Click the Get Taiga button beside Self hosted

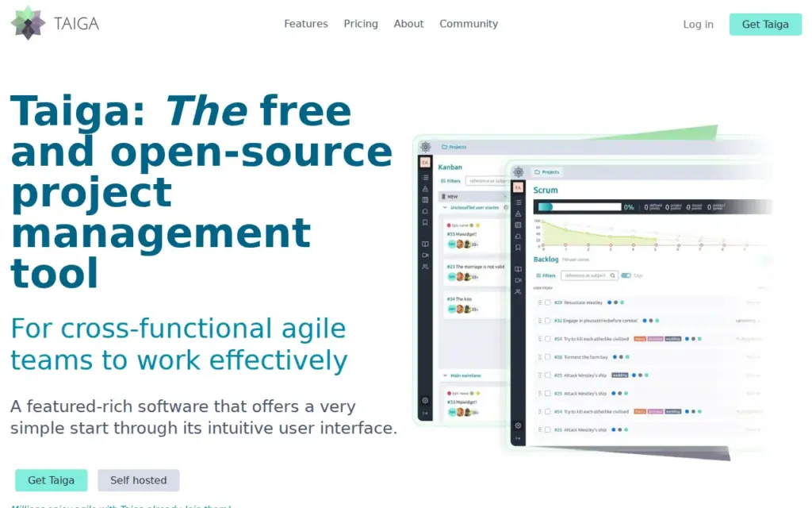tap(52, 480)
